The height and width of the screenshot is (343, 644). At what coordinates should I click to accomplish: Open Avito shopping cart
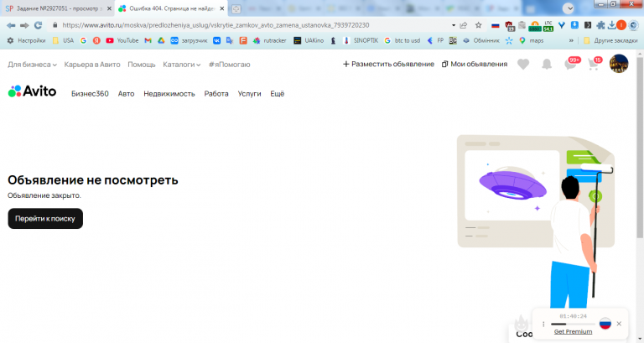coord(595,63)
